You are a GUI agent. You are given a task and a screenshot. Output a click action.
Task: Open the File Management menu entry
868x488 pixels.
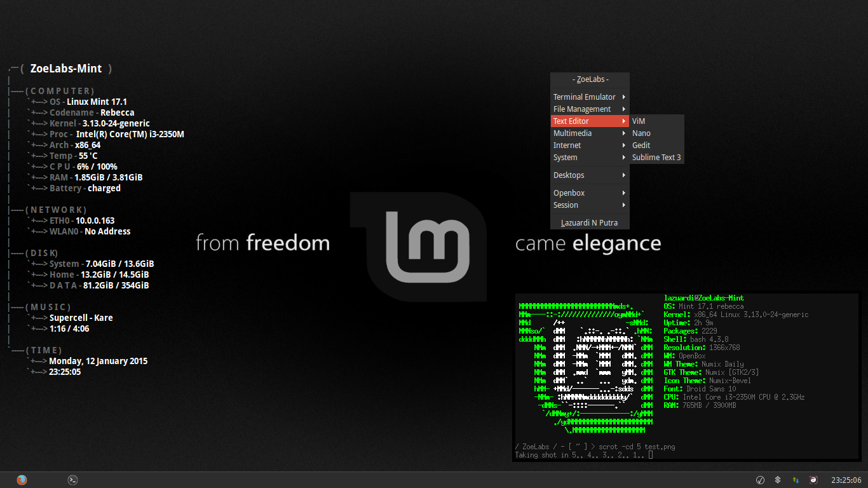590,109
